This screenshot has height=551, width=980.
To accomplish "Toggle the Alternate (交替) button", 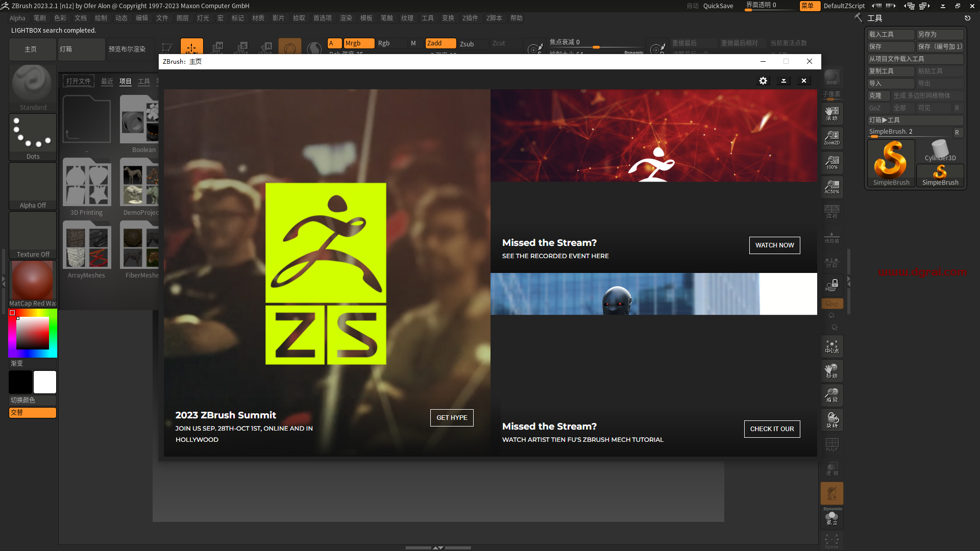I will [33, 413].
